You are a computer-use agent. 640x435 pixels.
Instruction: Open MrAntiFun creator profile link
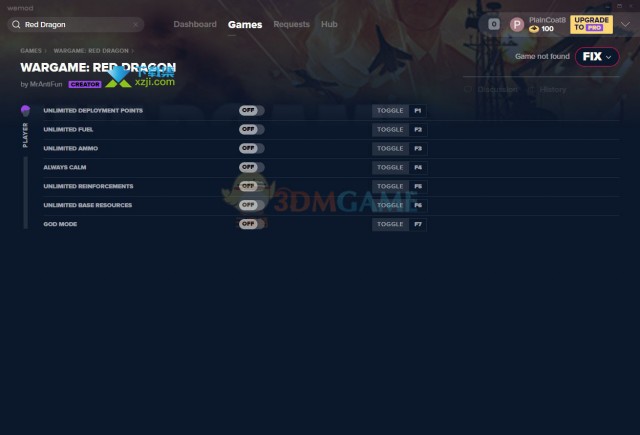pos(46,84)
